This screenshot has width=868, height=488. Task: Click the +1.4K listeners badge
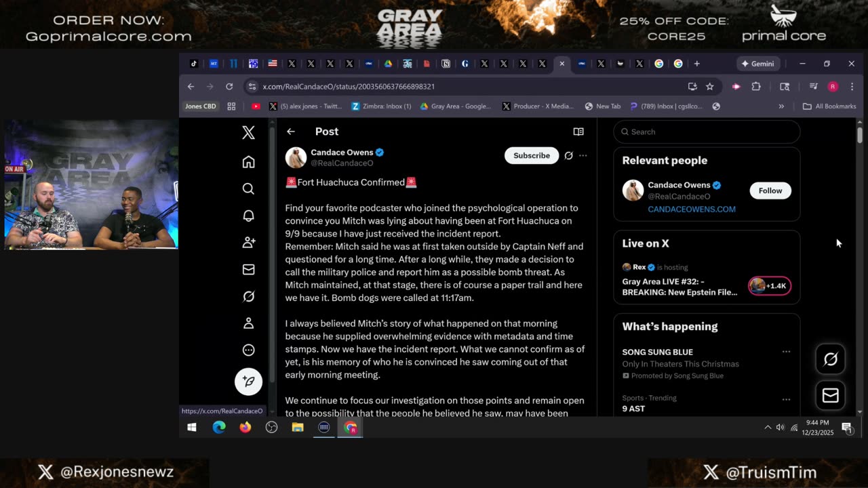(770, 286)
